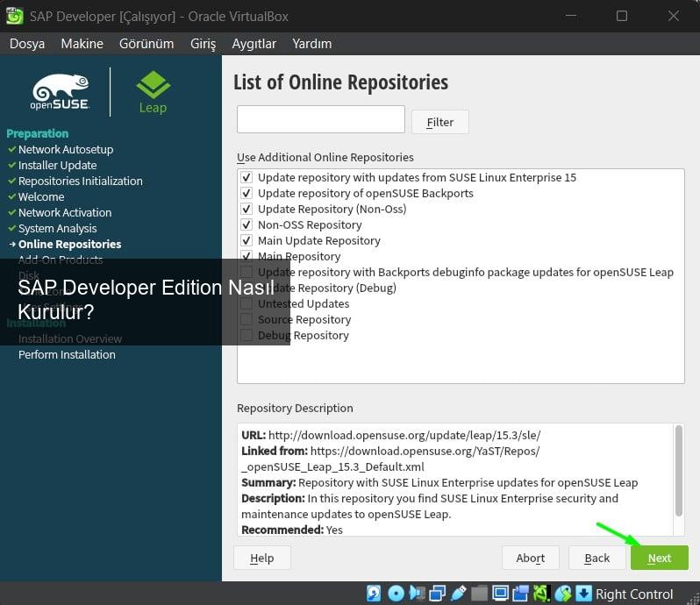Click the openSUSE chameleon logo
Viewport: 700px width, 605px height.
(x=61, y=91)
